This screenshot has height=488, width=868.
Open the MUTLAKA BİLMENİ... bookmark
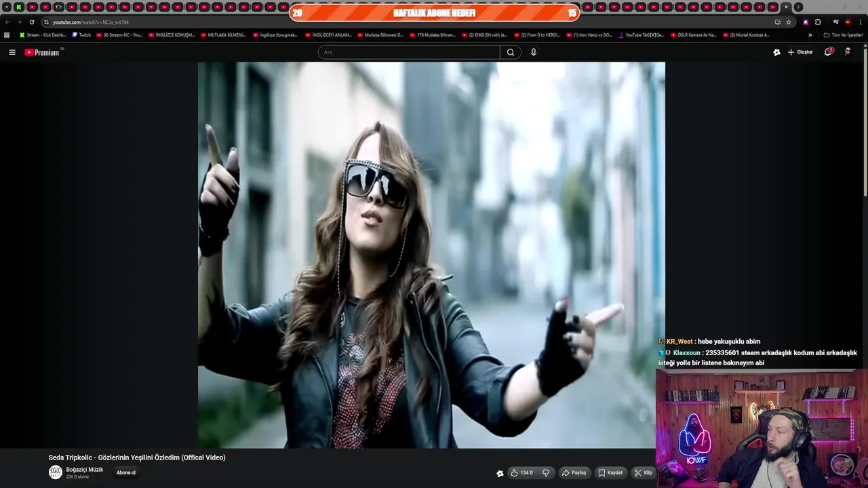coord(223,35)
